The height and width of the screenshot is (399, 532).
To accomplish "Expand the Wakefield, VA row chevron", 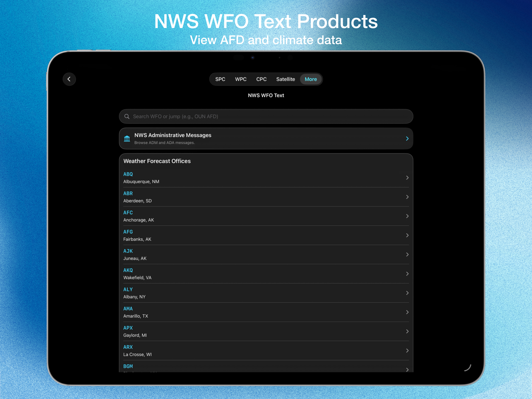I will pos(407,274).
